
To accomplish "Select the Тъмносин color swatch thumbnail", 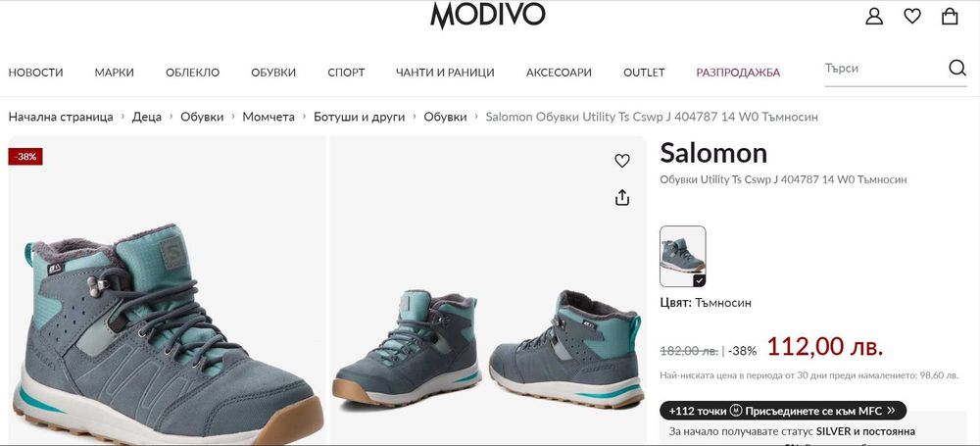I will pyautogui.click(x=682, y=256).
